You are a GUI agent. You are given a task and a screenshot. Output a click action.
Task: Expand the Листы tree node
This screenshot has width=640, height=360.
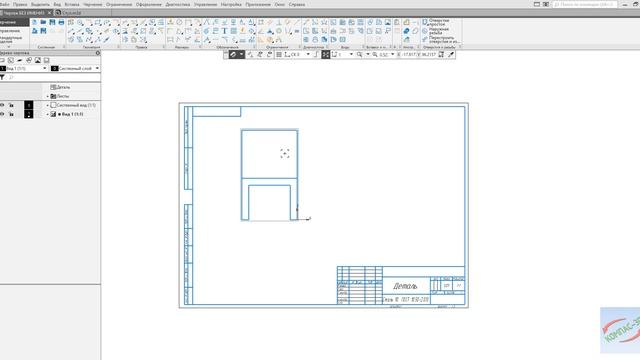tap(47, 96)
